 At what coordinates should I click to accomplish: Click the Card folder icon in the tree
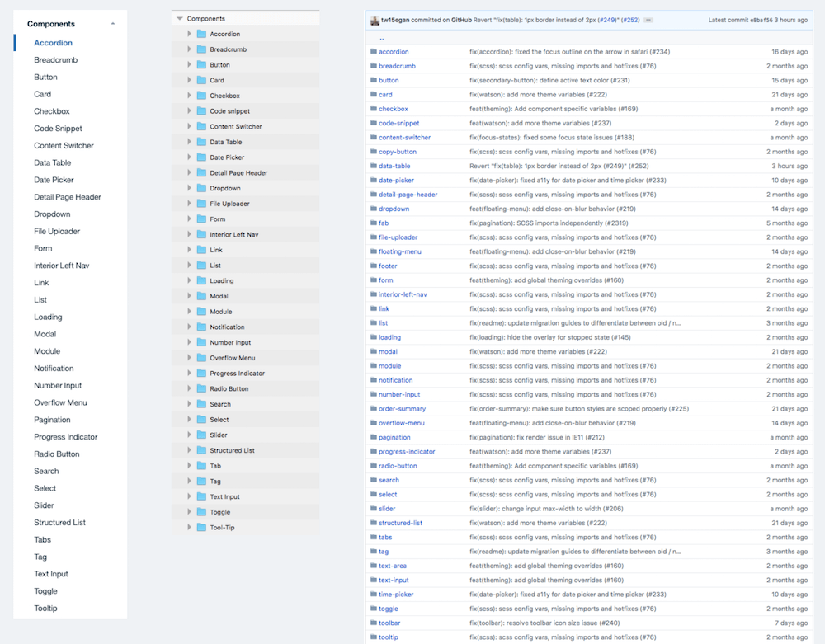(201, 80)
